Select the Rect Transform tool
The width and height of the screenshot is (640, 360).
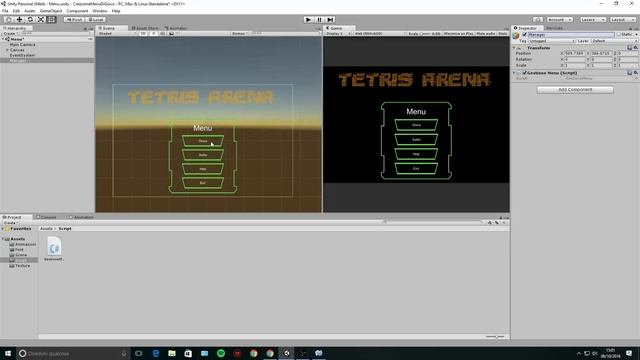51,20
